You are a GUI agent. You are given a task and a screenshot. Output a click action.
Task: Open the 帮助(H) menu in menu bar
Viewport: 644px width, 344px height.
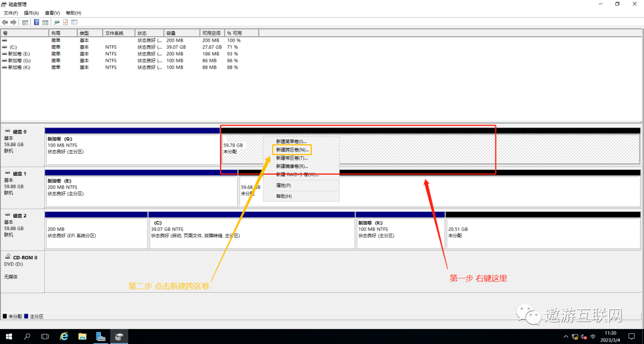pos(73,13)
